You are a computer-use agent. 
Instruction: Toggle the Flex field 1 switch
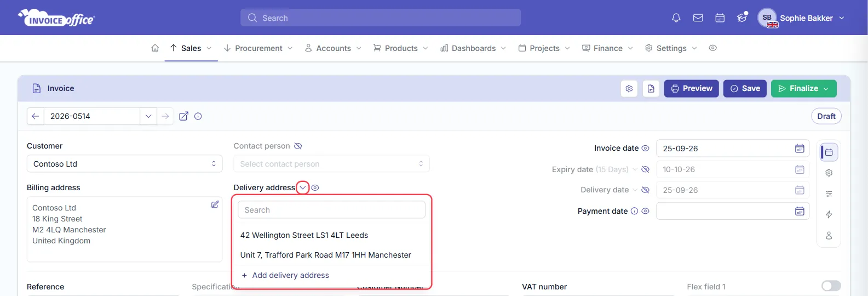(831, 286)
